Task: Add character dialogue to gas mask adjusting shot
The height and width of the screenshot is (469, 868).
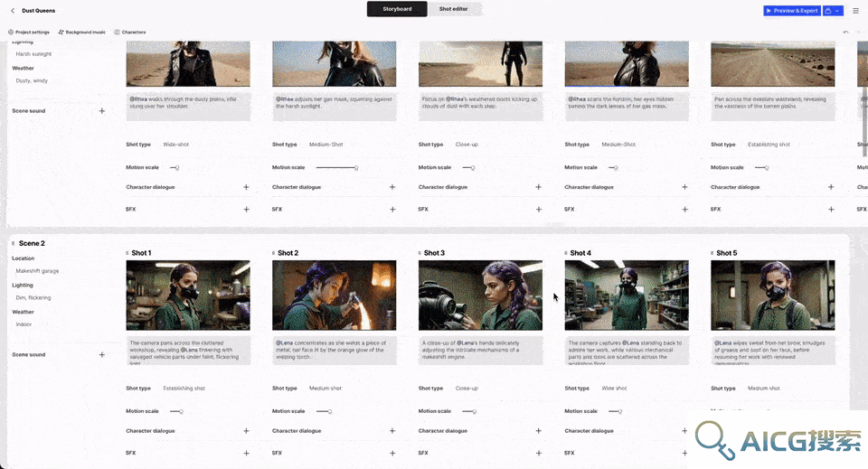Action: 392,187
